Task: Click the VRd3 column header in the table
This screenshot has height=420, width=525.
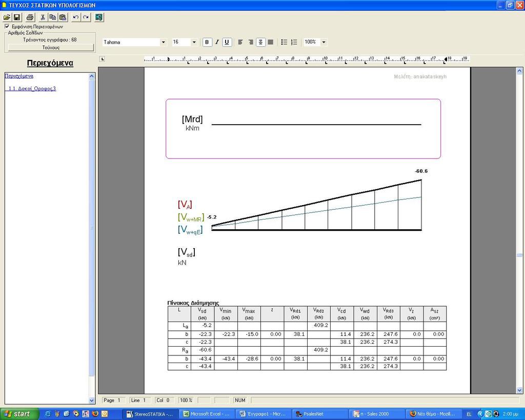Action: click(389, 313)
